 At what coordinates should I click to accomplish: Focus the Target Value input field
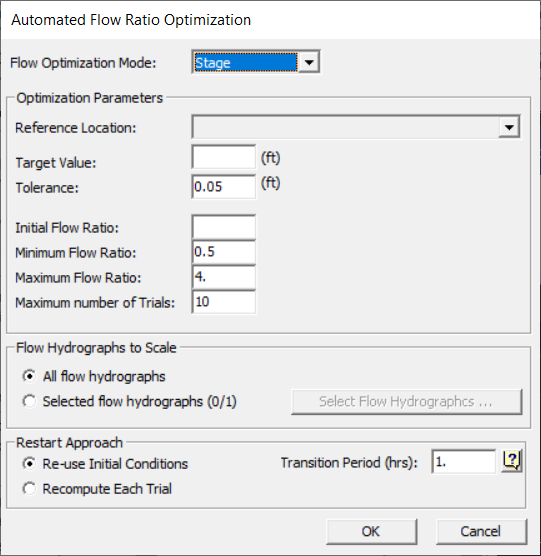point(224,157)
